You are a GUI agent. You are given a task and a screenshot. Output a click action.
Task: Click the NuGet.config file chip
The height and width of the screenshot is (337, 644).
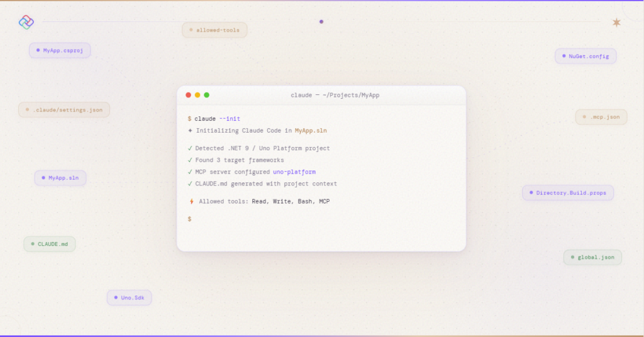click(586, 57)
